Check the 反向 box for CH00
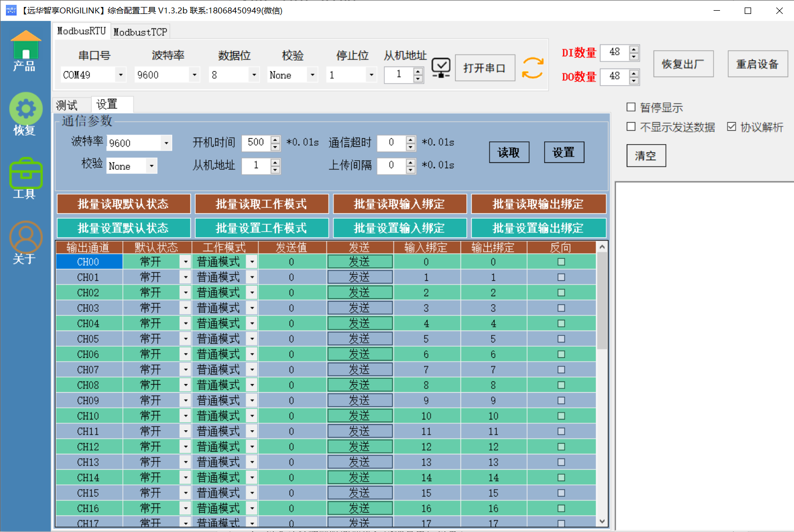Image resolution: width=794 pixels, height=532 pixels. tap(561, 262)
